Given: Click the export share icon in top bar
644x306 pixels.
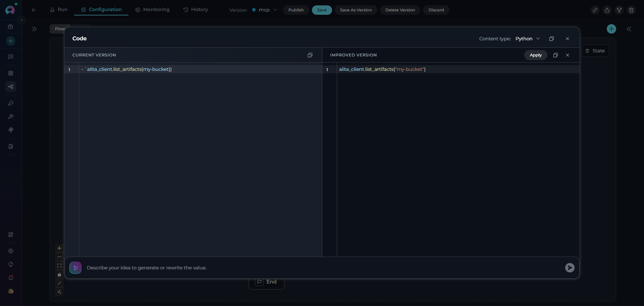Looking at the screenshot, I should pos(607,10).
